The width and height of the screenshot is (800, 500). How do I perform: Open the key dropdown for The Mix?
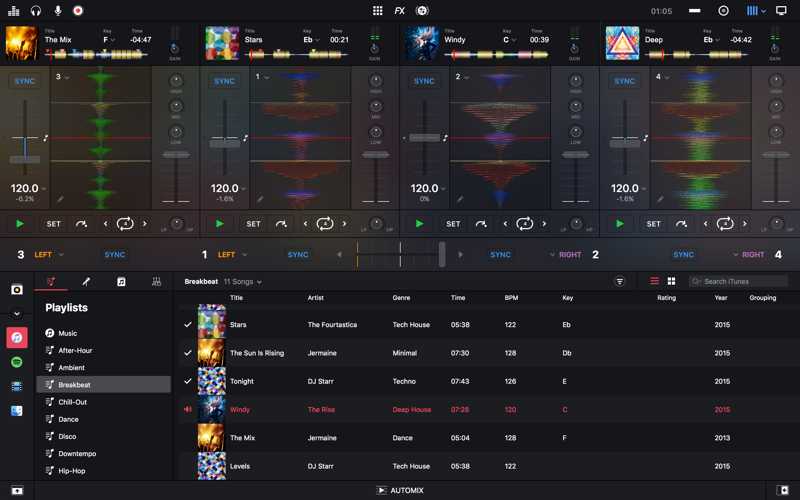(109, 40)
